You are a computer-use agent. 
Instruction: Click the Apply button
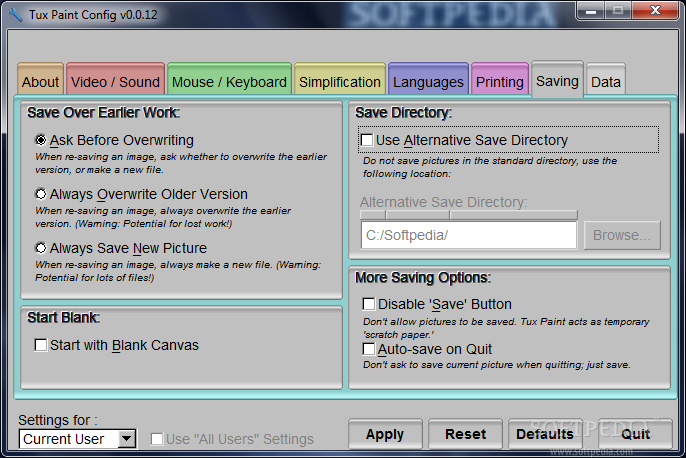pyautogui.click(x=385, y=434)
